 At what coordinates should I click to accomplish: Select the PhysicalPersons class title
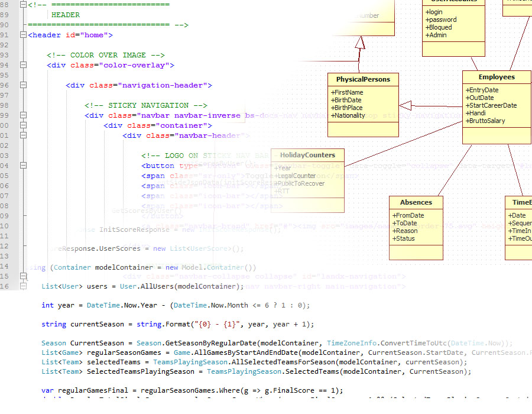[x=363, y=79]
